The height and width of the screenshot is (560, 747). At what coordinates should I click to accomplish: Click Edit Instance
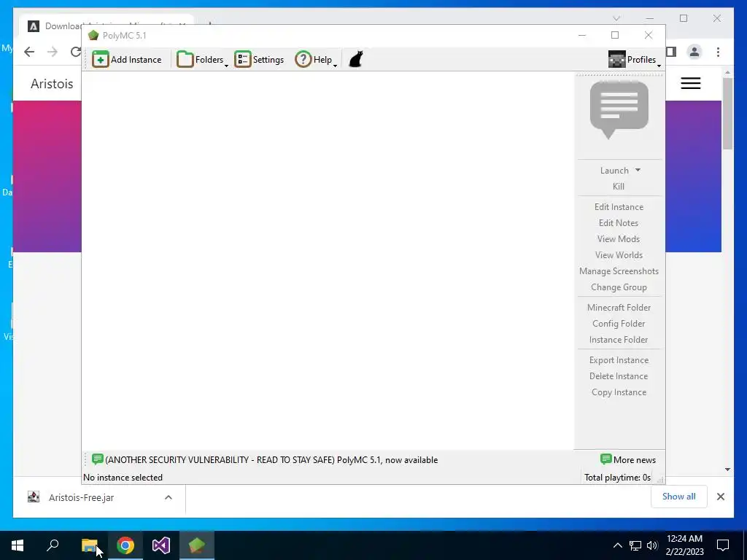[619, 207]
